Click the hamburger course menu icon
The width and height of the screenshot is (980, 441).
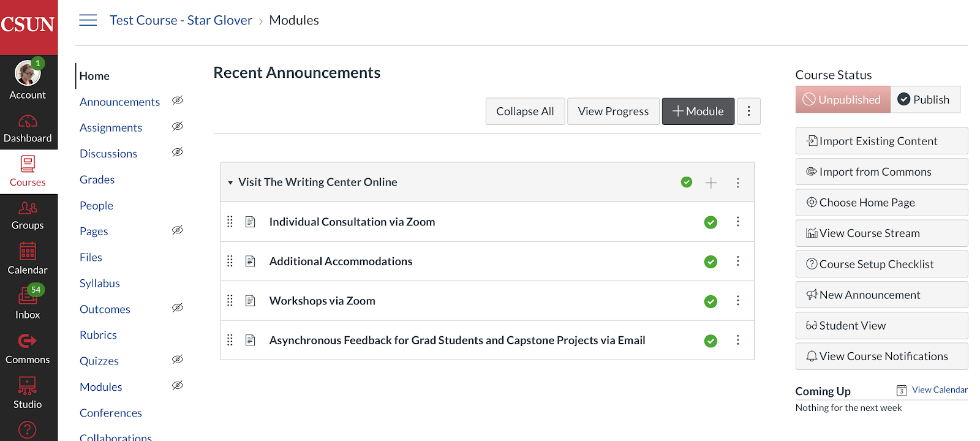pyautogui.click(x=88, y=20)
